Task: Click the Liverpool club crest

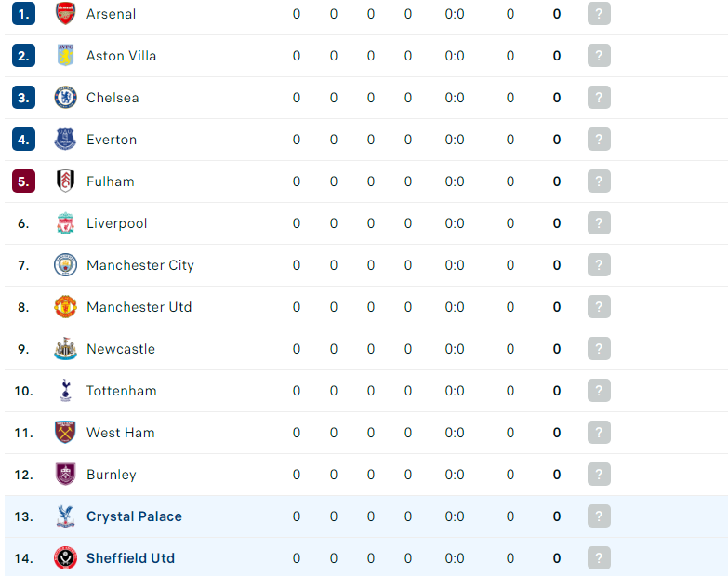Action: tap(65, 223)
